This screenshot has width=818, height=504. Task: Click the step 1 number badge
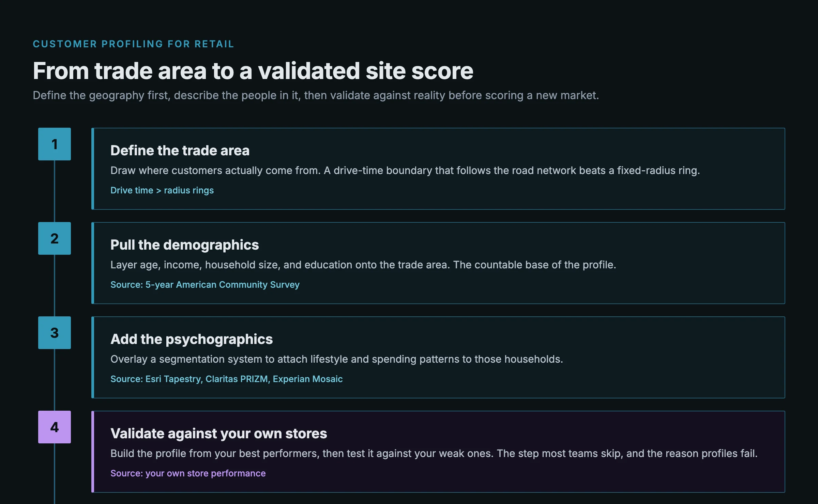55,144
